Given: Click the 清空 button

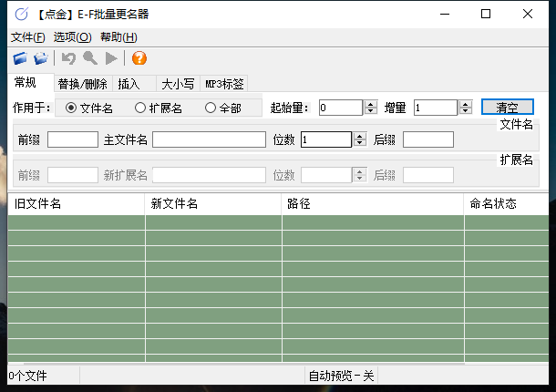Looking at the screenshot, I should pos(507,108).
